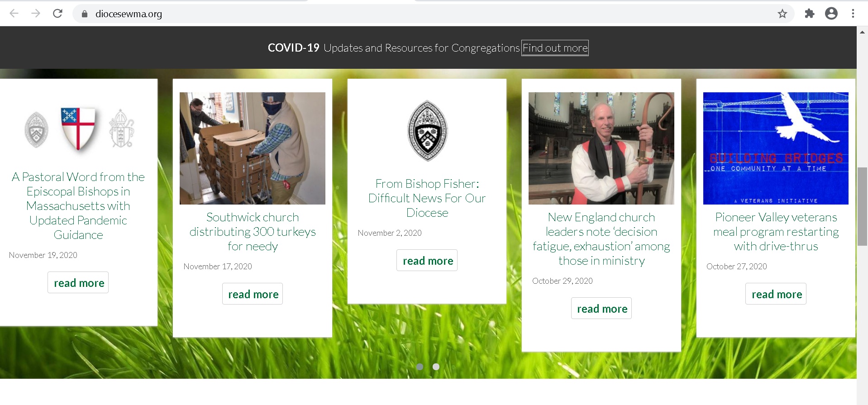The width and height of the screenshot is (868, 405).
Task: Click the diocese seal image on Bishop Fisher card
Action: coord(427,131)
